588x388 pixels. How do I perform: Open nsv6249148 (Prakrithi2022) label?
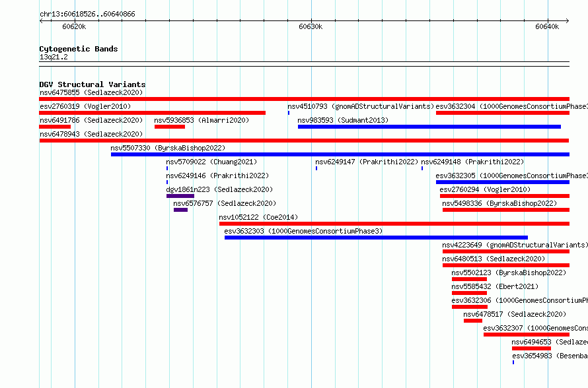[472, 162]
